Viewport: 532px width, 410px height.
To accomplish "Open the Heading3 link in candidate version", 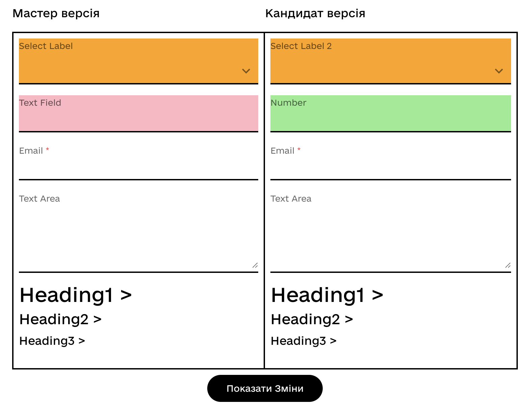I will (x=304, y=341).
